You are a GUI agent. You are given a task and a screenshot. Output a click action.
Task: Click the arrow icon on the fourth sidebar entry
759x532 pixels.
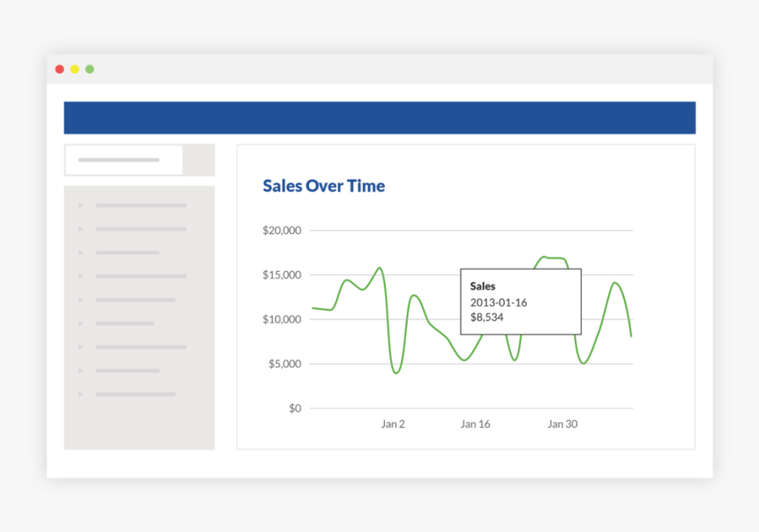pos(80,276)
